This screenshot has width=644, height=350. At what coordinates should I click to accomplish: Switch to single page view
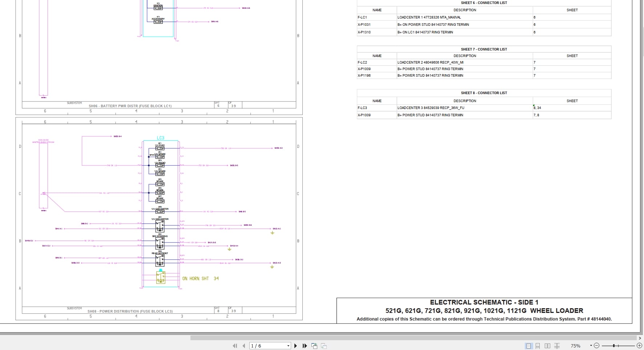528,346
